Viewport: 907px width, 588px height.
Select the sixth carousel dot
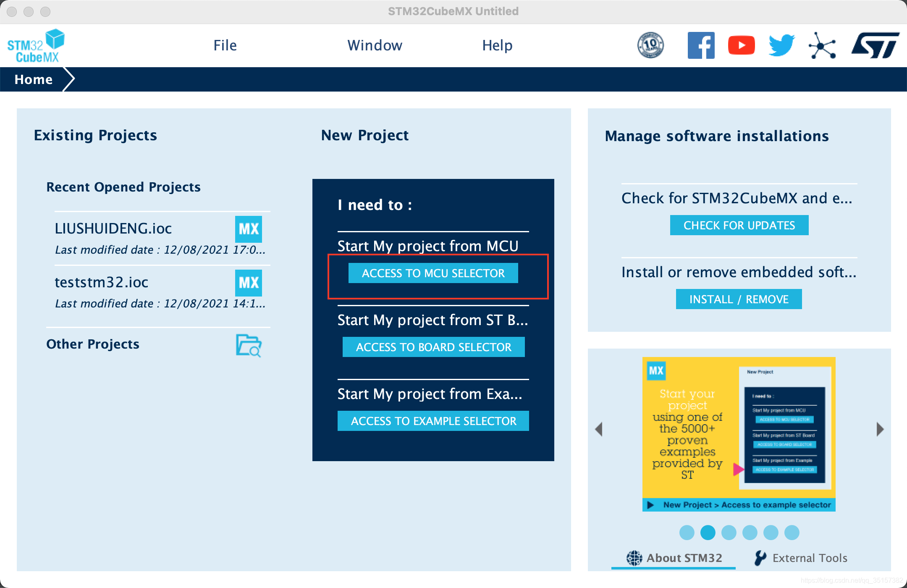792,533
